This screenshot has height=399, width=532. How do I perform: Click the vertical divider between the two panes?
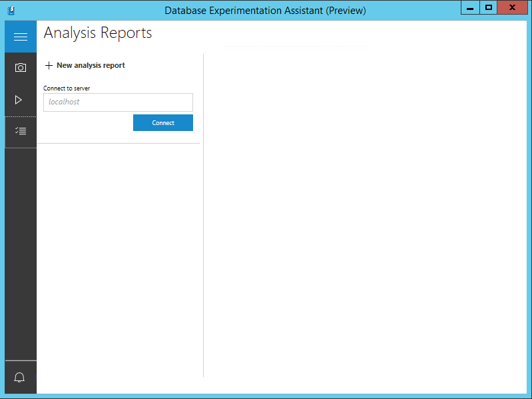click(x=203, y=213)
